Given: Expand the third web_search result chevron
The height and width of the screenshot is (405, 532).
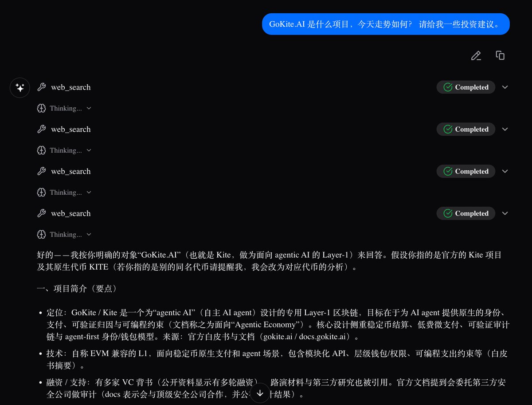Looking at the screenshot, I should point(505,171).
